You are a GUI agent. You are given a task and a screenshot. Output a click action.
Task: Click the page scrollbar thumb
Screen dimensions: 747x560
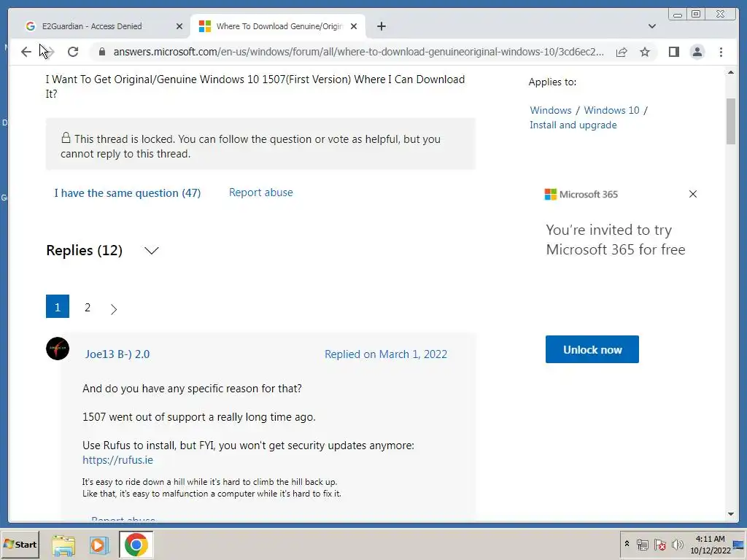click(x=731, y=121)
